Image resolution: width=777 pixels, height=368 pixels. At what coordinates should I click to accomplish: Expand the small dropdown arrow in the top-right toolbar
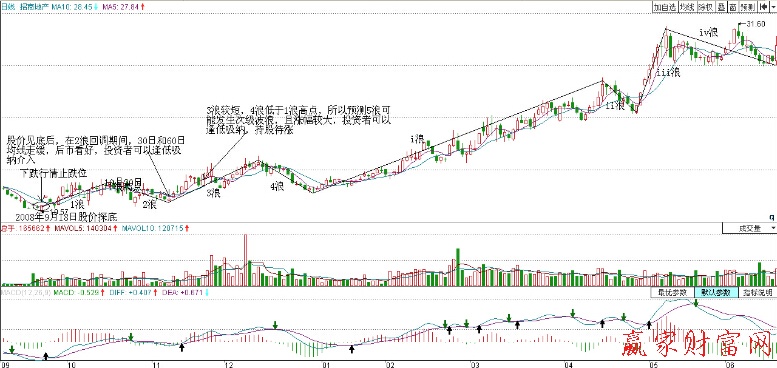773,7
